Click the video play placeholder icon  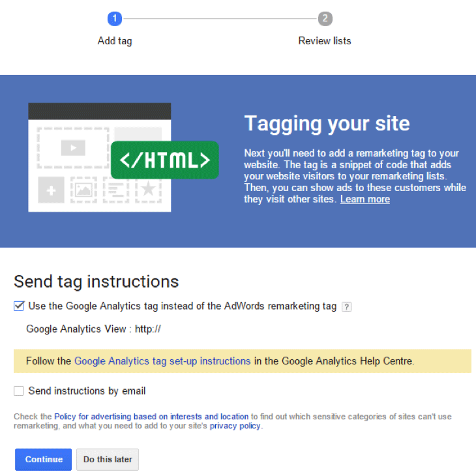pyautogui.click(x=73, y=148)
